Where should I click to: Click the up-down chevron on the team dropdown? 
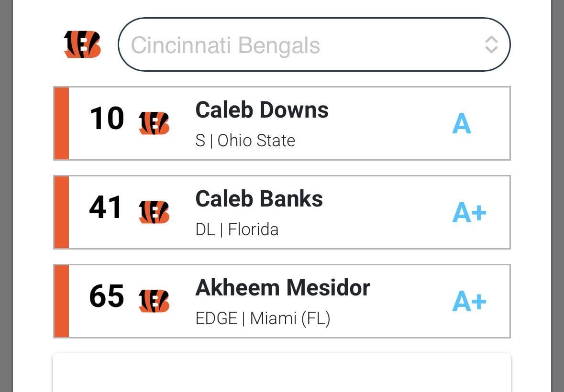(x=492, y=44)
